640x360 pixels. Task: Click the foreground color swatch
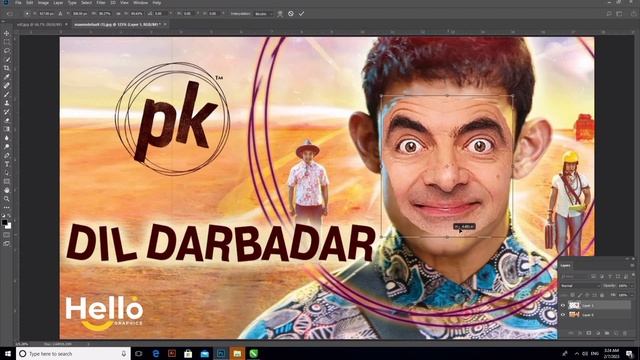(x=4, y=223)
